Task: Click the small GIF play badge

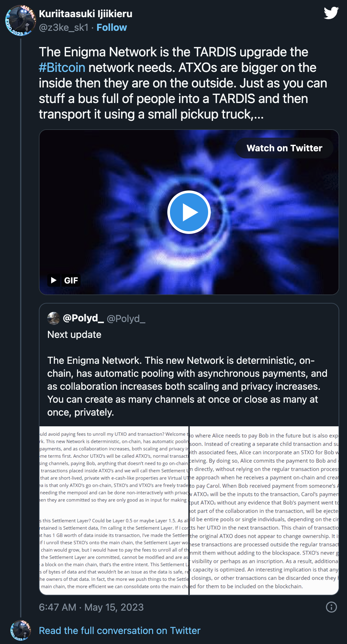Action: pos(54,280)
